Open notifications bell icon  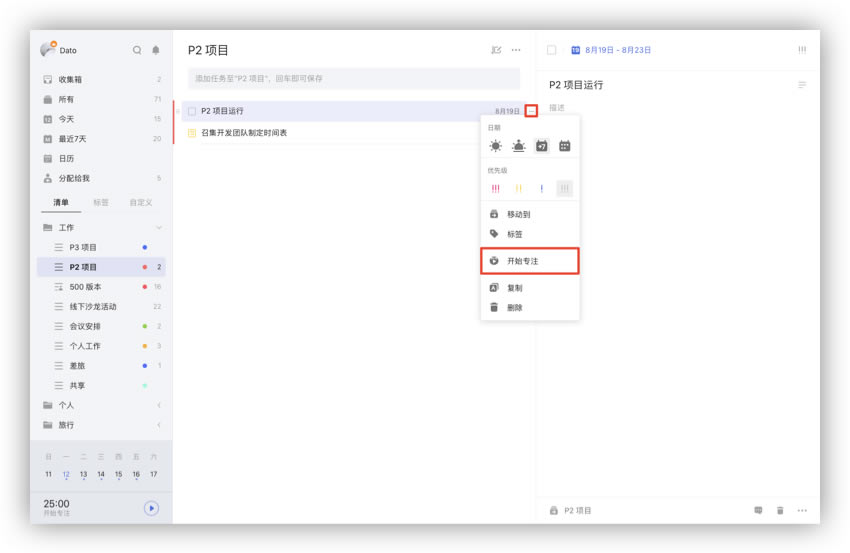[156, 50]
